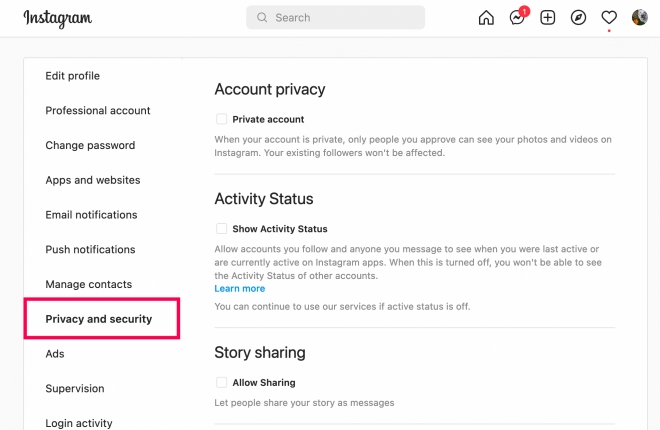Image resolution: width=660 pixels, height=430 pixels.
Task: Go to Change password settings
Action: 90,145
